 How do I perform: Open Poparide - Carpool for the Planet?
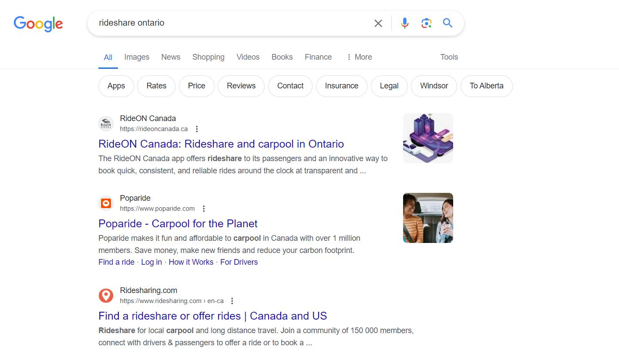[x=178, y=224]
